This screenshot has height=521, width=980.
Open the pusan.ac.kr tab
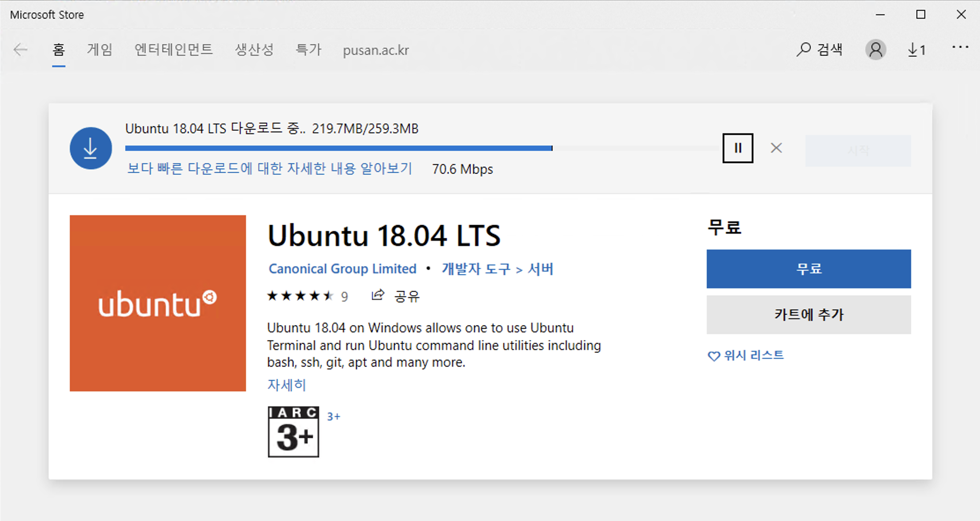[x=375, y=50]
